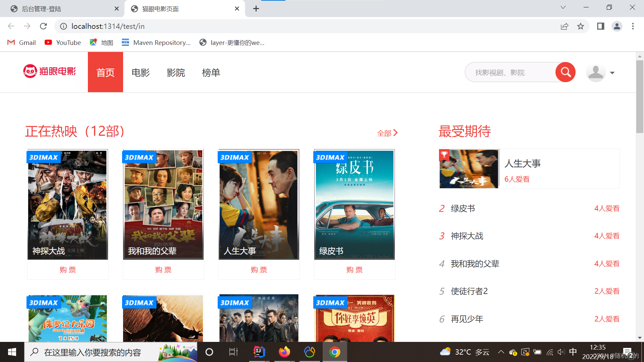Open IntelliJ IDEA from the taskbar
This screenshot has width=644, height=362.
(259, 352)
